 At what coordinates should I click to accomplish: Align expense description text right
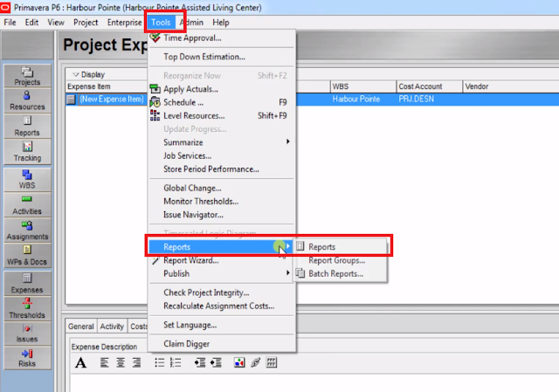tap(136, 363)
